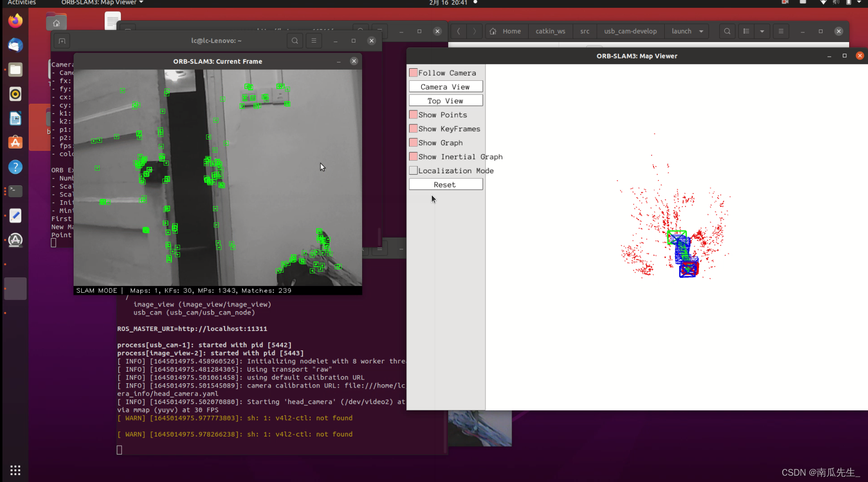Open the system status menu arrow
The width and height of the screenshot is (868, 482).
(859, 2)
